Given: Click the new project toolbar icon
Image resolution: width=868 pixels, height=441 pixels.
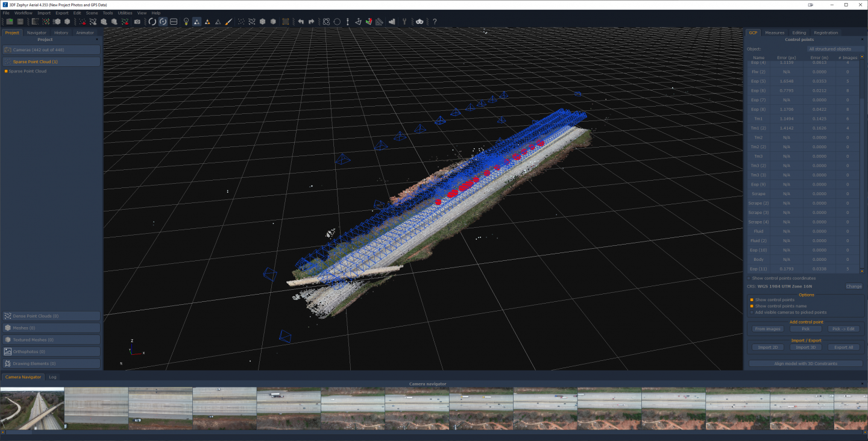Looking at the screenshot, I should point(10,22).
